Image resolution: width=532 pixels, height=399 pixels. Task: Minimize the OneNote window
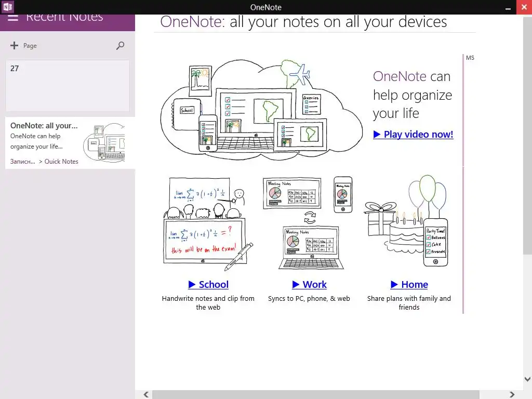(508, 7)
